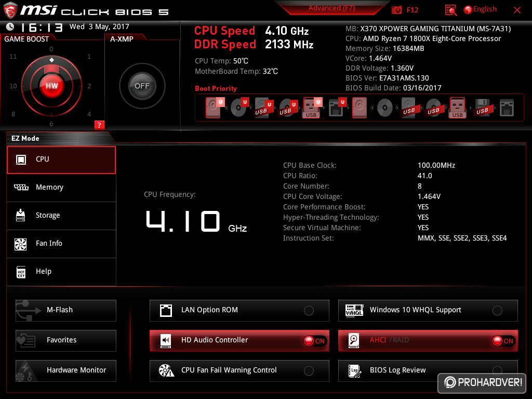532x399 pixels.
Task: Click the CPU Core Voltage value 1.464V
Action: coord(429,196)
